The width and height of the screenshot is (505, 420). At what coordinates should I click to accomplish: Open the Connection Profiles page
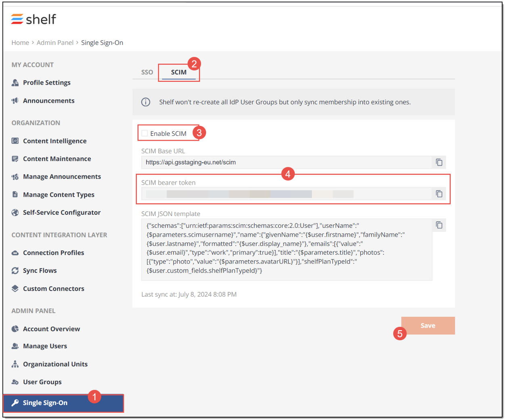pyautogui.click(x=54, y=253)
